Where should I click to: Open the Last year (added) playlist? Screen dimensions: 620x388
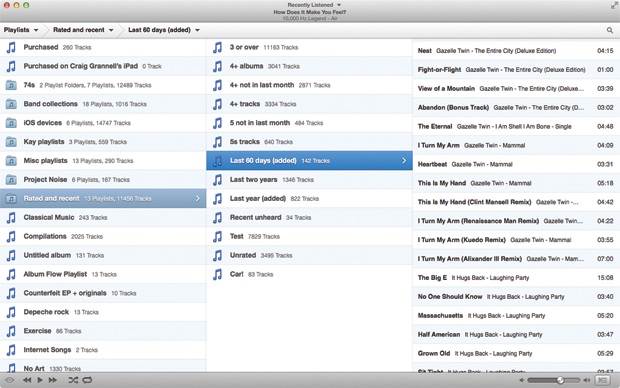coord(309,199)
